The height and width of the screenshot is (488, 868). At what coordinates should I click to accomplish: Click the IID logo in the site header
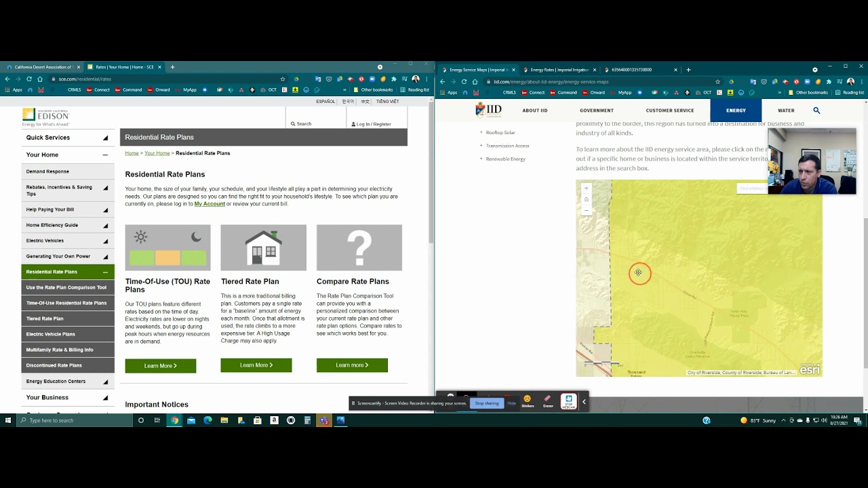488,110
